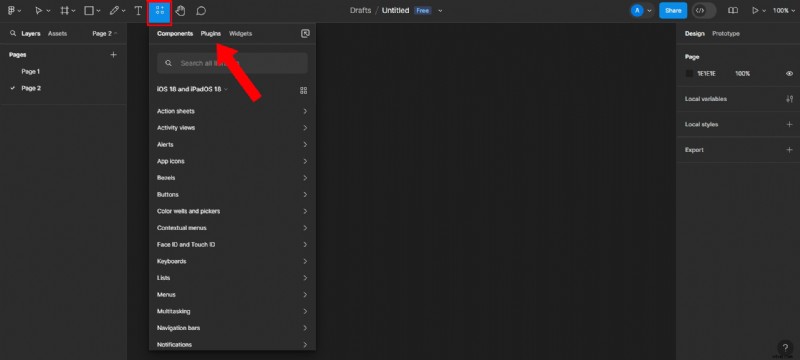Select the Rectangle shape tool
The image size is (800, 360).
(x=89, y=11)
